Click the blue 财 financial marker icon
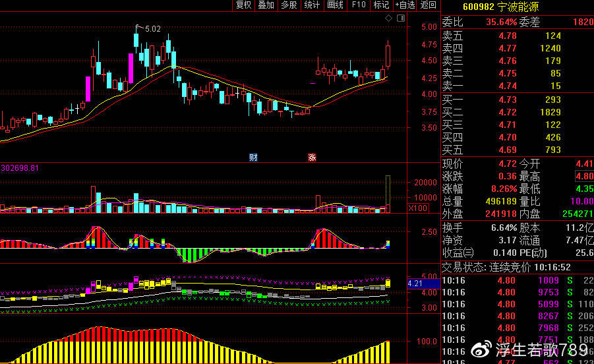Screen dimensions: 594x364 pyautogui.click(x=252, y=157)
